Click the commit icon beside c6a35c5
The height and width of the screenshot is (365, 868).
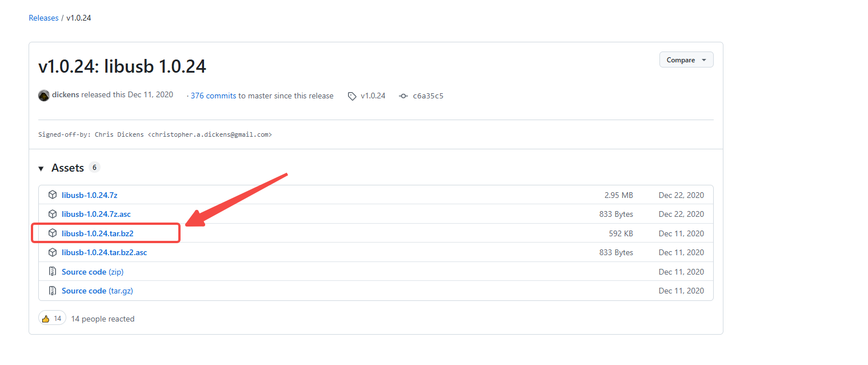403,96
